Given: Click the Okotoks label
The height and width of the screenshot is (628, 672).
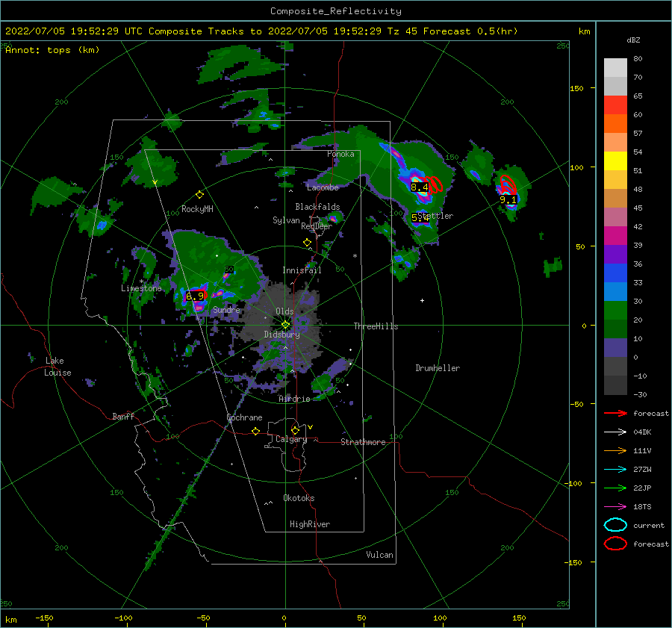Looking at the screenshot, I should [x=299, y=498].
